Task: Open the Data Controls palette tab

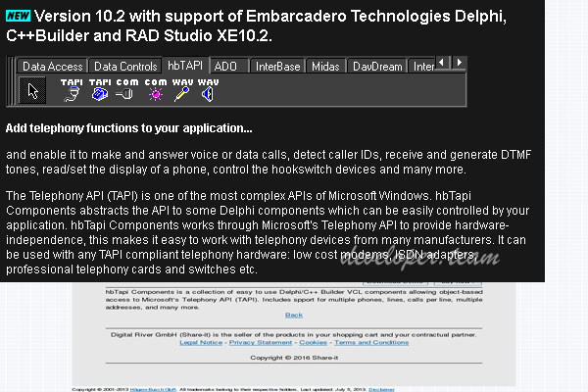Action: point(125,67)
